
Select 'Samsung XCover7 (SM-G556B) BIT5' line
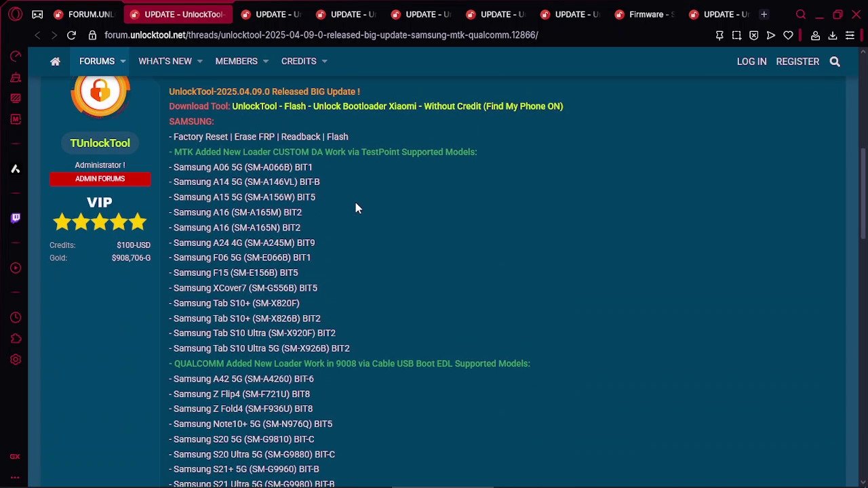click(x=243, y=288)
